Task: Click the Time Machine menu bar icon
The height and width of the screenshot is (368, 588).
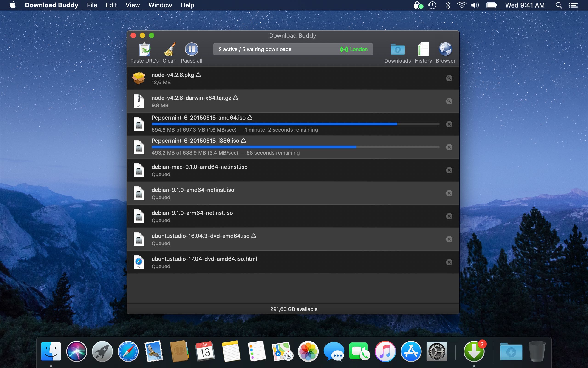Action: click(x=432, y=5)
